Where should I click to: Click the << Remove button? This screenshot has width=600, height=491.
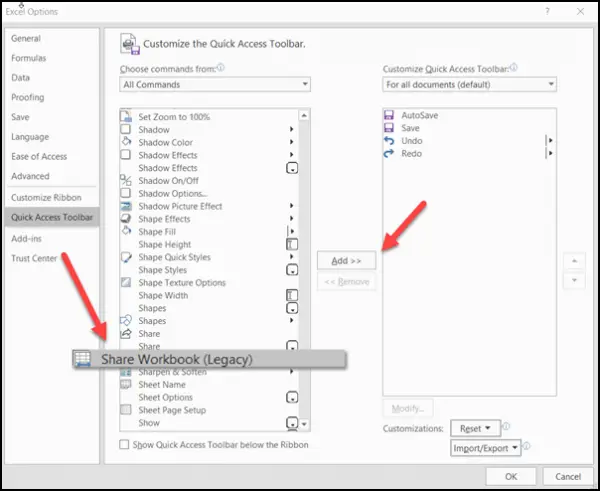[x=346, y=282]
